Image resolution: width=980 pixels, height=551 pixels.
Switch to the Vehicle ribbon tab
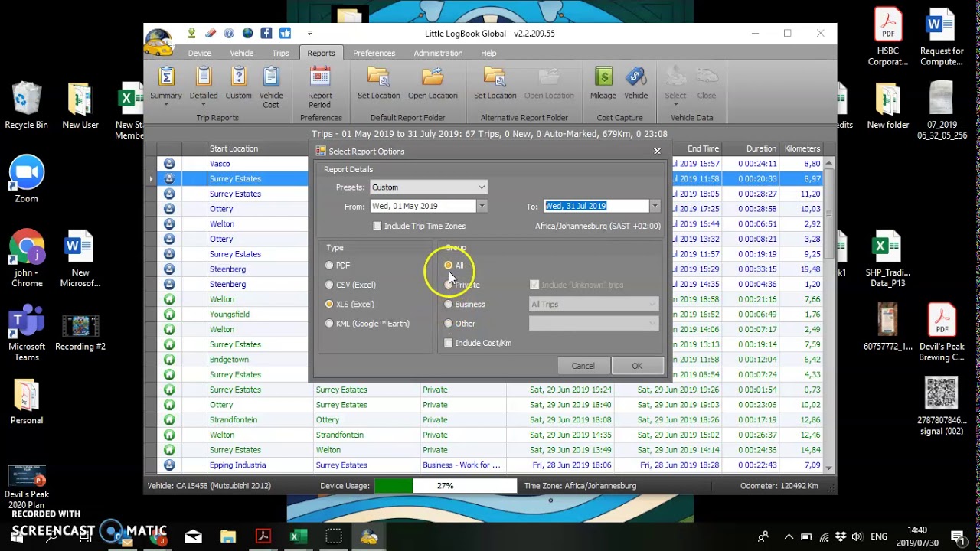tap(242, 53)
